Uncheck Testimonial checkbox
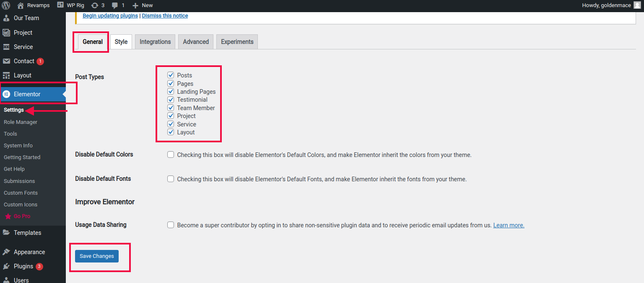 [171, 100]
